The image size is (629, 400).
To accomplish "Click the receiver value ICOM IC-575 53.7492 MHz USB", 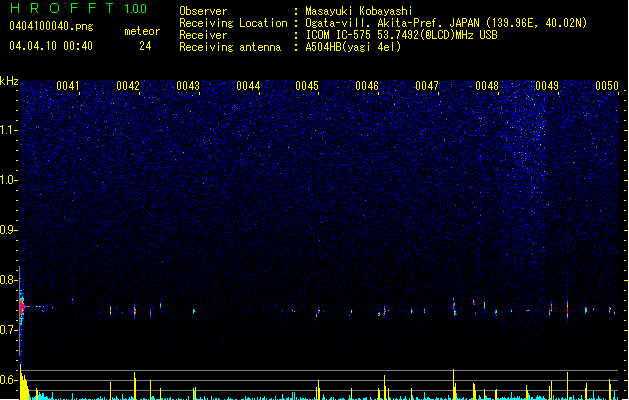I will pos(402,35).
